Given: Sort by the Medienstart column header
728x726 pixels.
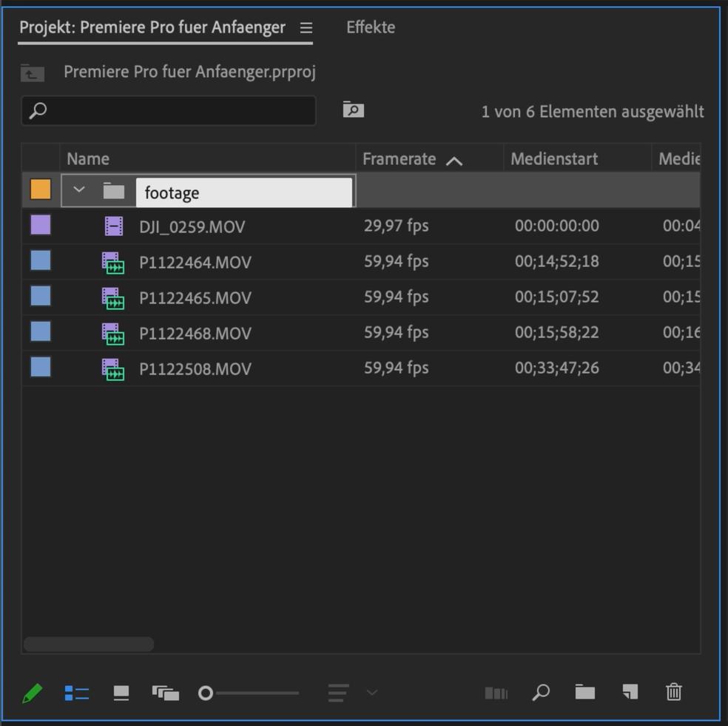Looking at the screenshot, I should (554, 159).
